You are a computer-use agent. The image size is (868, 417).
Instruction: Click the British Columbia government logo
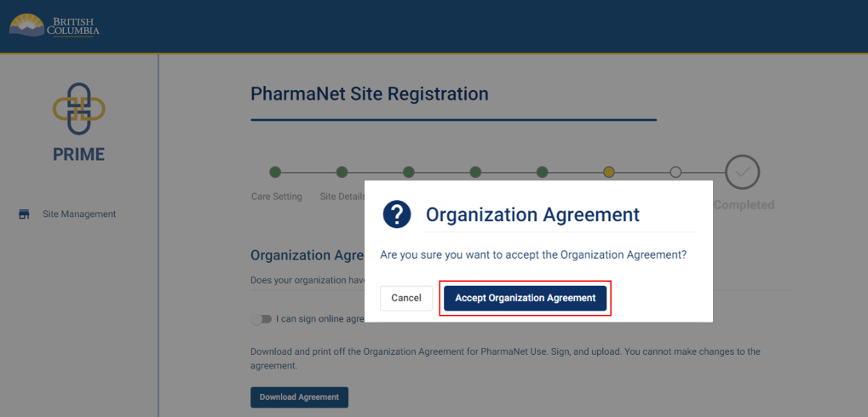[55, 26]
